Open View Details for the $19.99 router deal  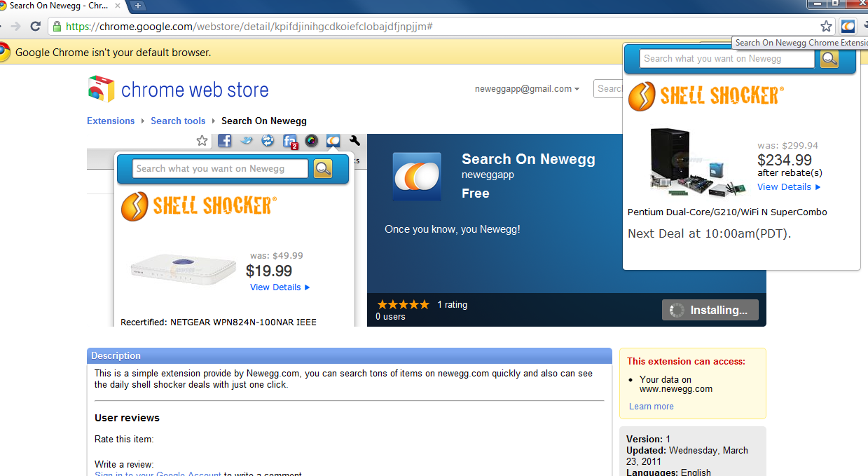point(280,287)
